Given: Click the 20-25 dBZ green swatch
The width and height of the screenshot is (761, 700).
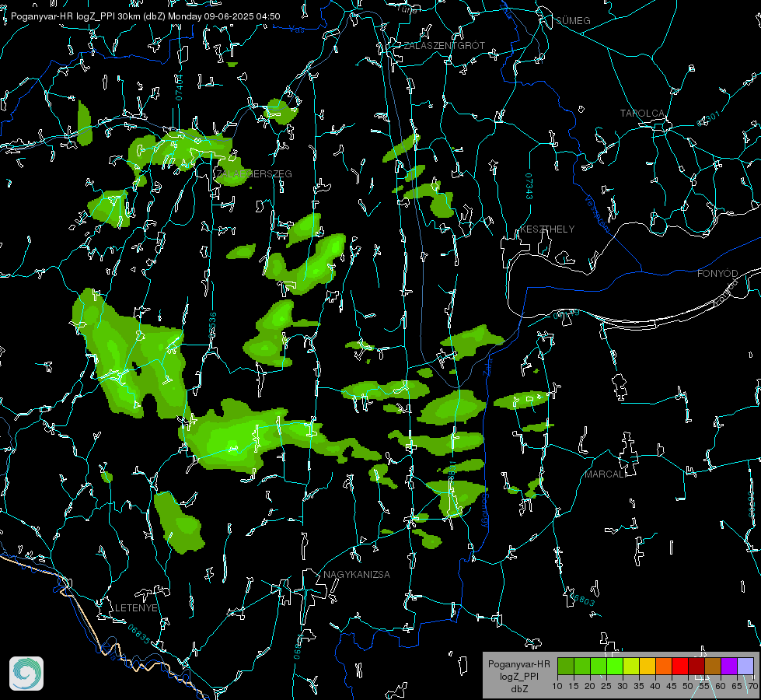Looking at the screenshot, I should 599,666.
